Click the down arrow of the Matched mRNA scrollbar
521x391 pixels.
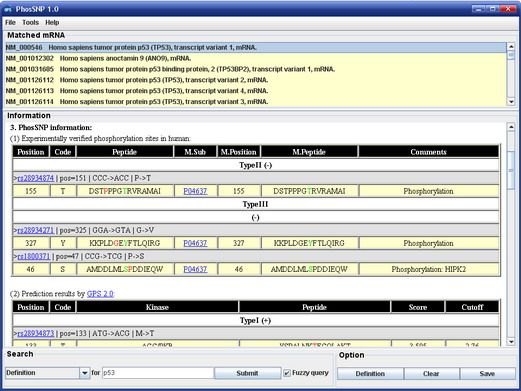click(x=511, y=102)
